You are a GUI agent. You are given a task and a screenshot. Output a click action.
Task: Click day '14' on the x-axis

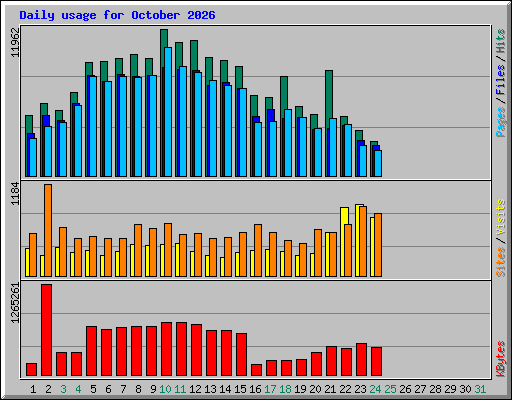tap(225, 389)
